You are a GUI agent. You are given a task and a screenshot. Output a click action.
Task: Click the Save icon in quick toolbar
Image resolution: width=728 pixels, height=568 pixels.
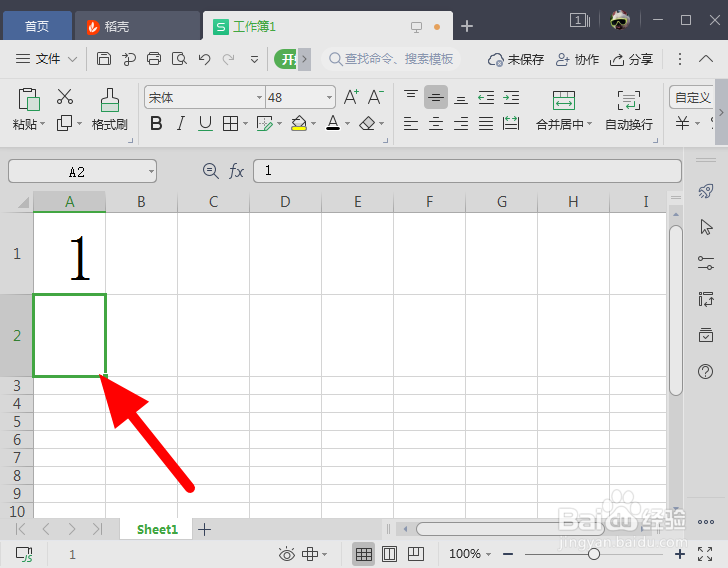click(104, 59)
